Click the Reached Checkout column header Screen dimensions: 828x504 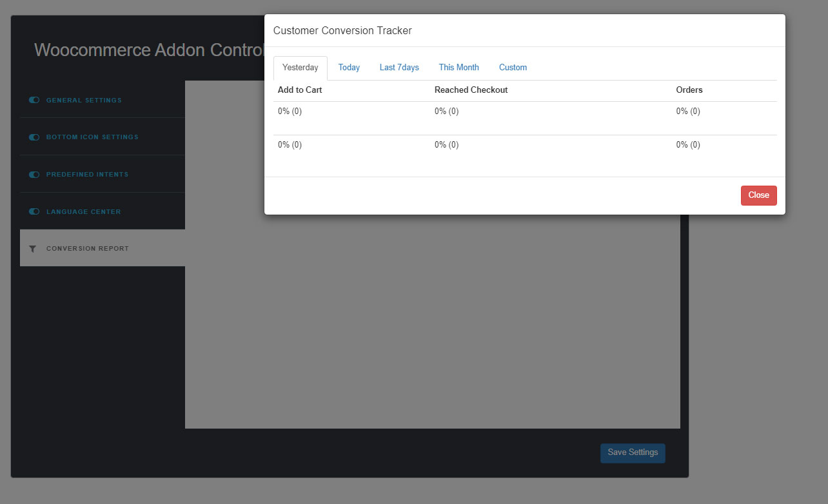pos(471,90)
